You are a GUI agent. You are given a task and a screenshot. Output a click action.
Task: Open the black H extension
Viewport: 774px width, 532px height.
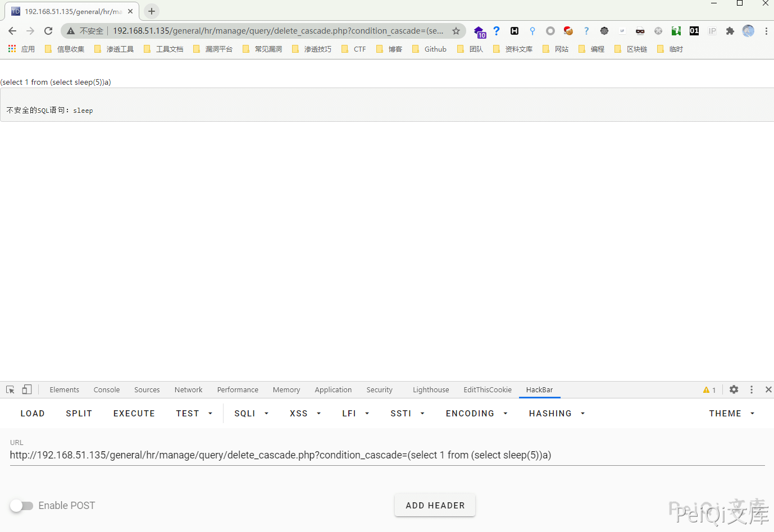click(x=515, y=31)
